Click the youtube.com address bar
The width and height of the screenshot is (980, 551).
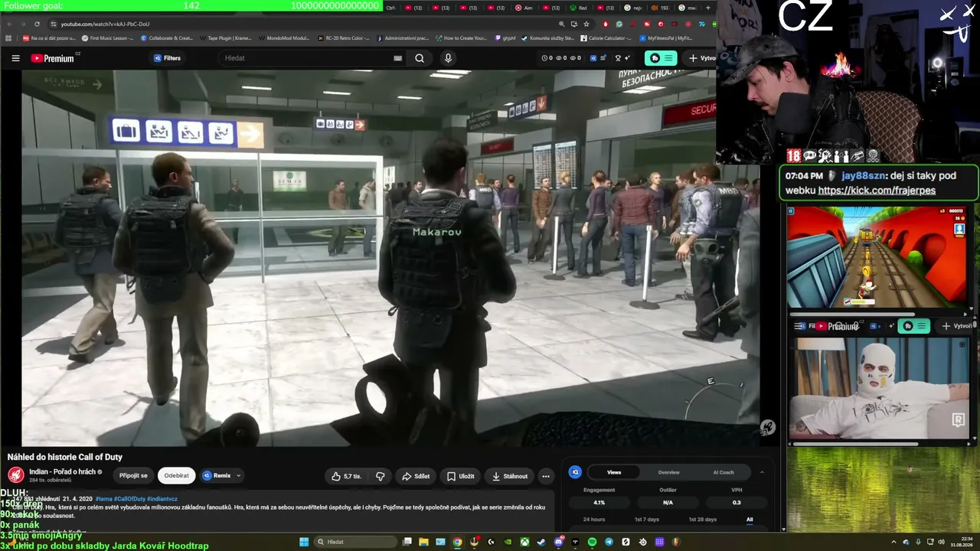point(306,24)
